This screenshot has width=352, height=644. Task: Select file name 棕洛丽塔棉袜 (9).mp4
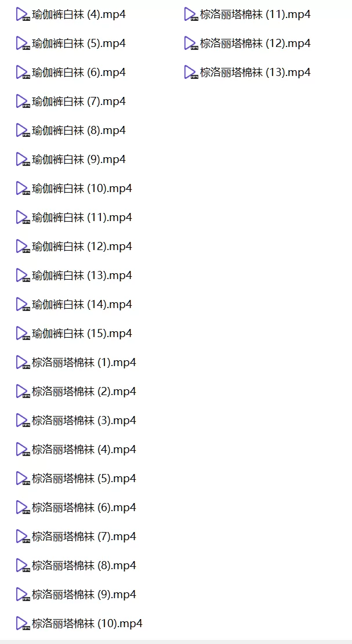coord(84,594)
